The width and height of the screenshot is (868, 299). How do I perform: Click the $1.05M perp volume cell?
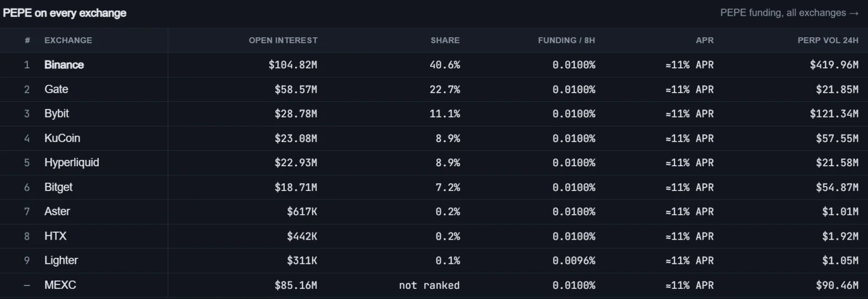(x=840, y=261)
